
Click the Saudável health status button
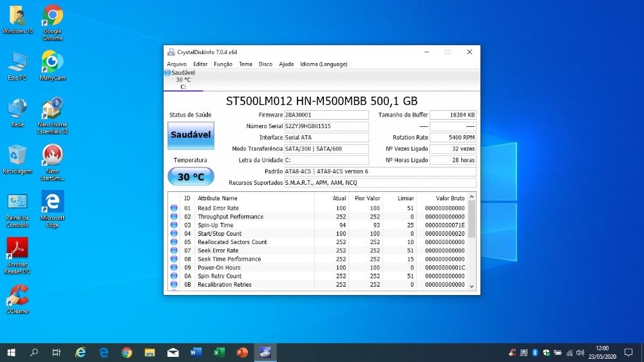tap(191, 135)
